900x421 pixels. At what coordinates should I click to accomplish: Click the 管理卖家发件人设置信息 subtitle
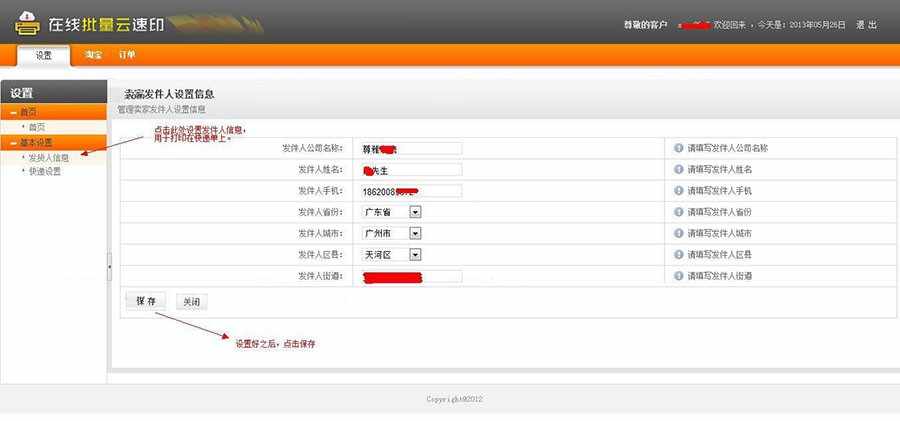click(161, 109)
